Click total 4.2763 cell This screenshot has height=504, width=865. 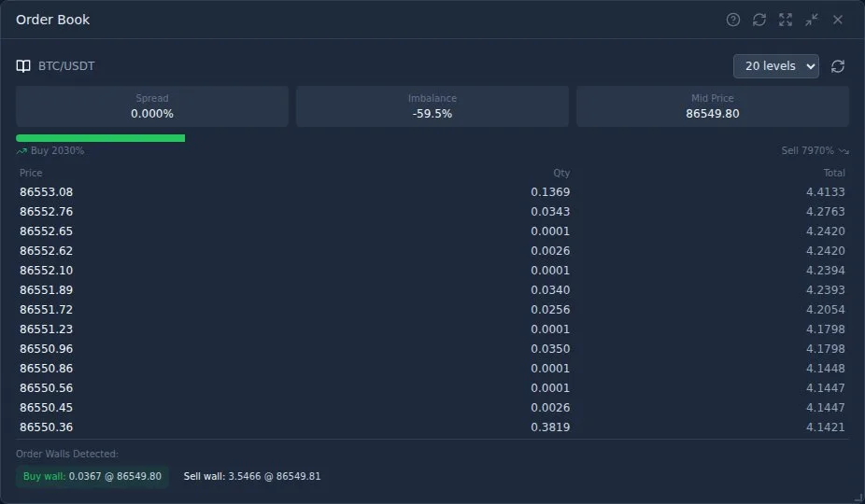click(825, 212)
